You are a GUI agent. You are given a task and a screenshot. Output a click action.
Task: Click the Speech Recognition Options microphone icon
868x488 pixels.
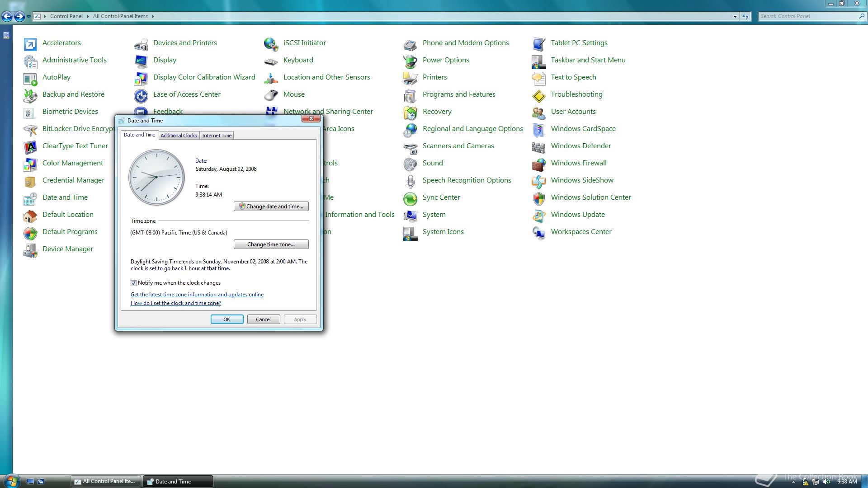[410, 181]
